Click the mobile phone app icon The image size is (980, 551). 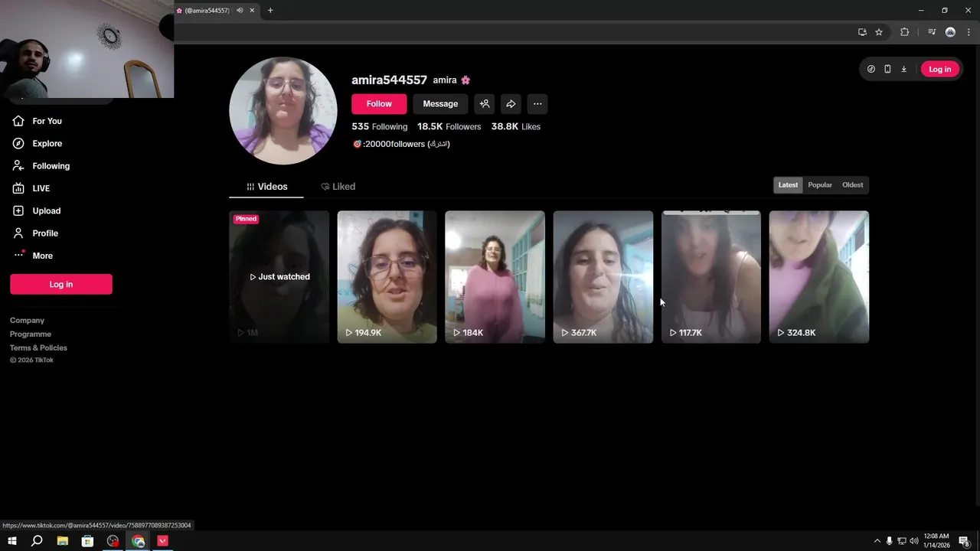887,69
